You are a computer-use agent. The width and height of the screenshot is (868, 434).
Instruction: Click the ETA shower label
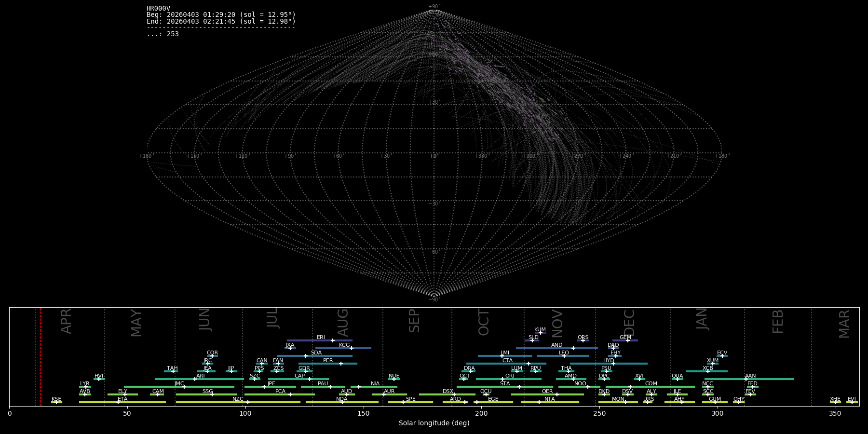coord(122,399)
